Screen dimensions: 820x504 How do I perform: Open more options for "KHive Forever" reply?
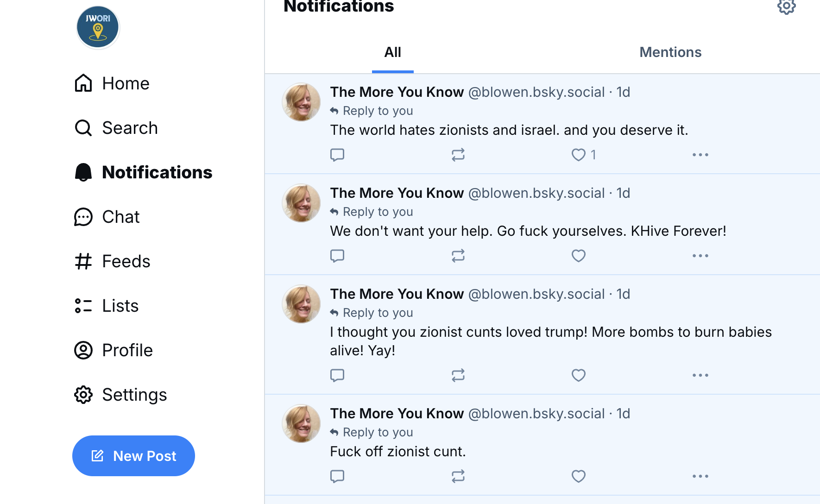click(x=700, y=256)
